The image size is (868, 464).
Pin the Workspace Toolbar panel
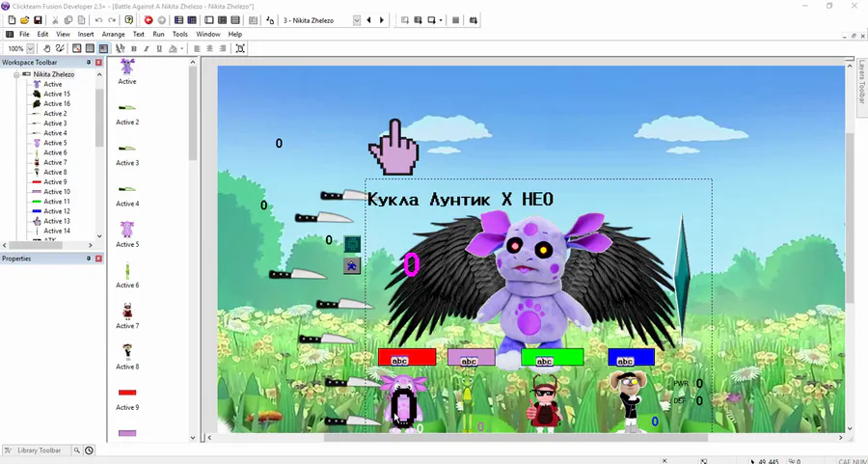(89, 62)
